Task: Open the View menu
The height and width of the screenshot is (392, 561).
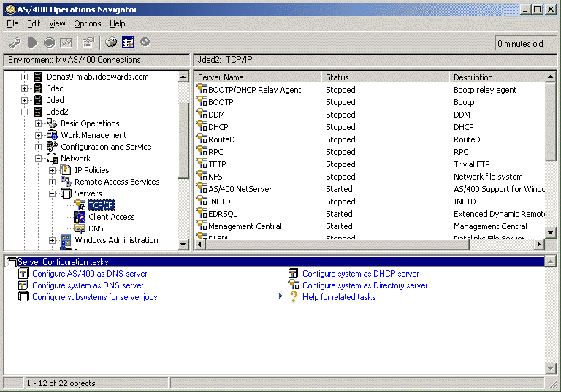Action: tap(57, 23)
